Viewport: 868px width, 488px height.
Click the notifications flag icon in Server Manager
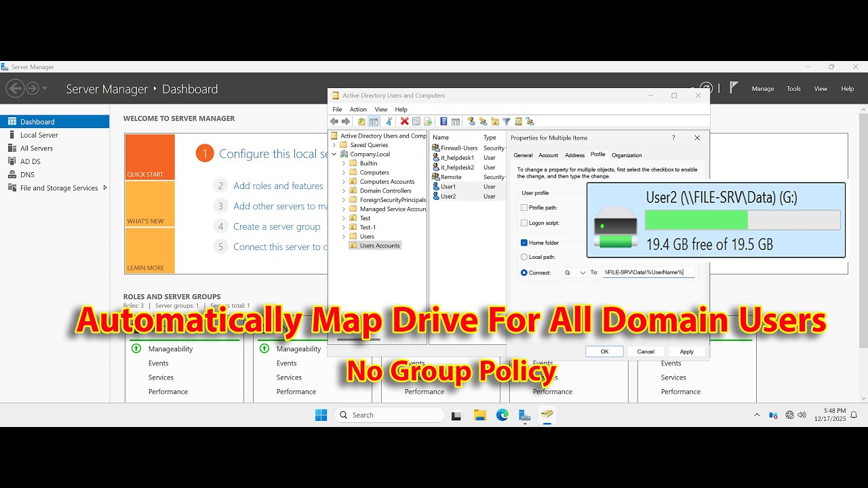[734, 87]
